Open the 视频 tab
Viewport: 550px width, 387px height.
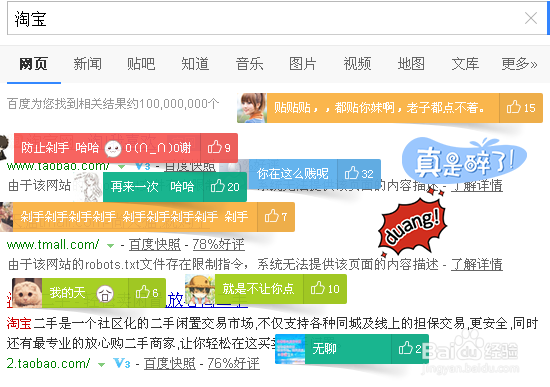(357, 64)
